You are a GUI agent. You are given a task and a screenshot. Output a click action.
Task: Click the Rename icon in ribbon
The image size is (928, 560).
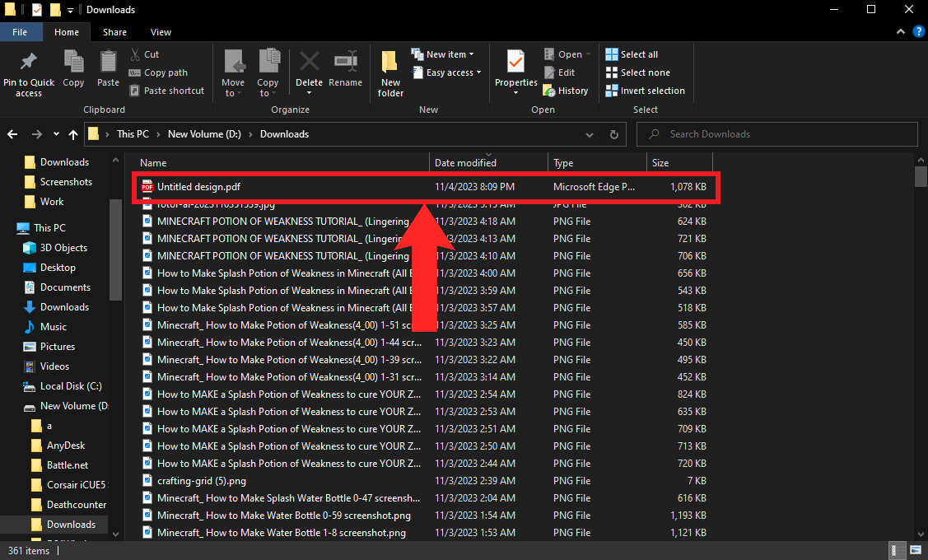tap(345, 63)
